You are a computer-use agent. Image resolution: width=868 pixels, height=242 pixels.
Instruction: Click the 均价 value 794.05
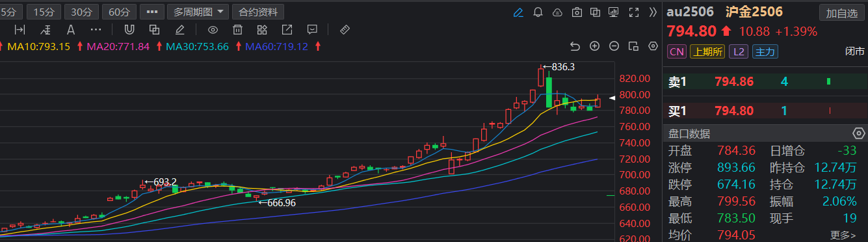click(736, 235)
